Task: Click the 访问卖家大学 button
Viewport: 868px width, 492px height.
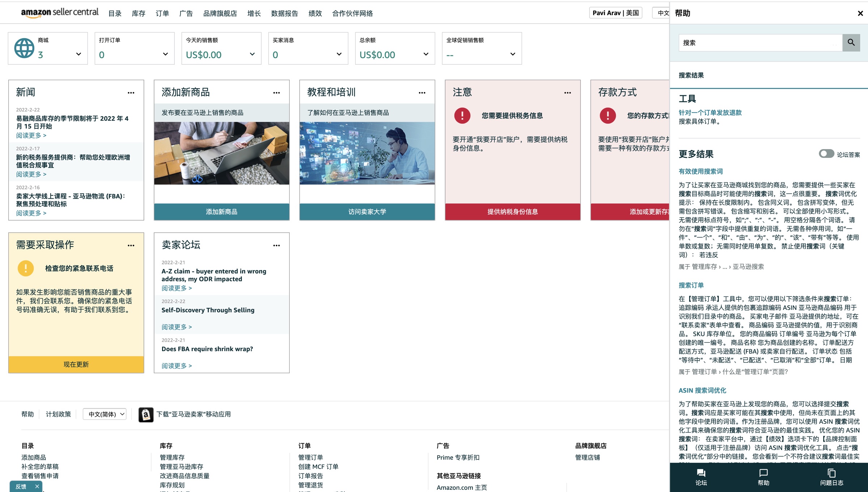Action: point(367,212)
